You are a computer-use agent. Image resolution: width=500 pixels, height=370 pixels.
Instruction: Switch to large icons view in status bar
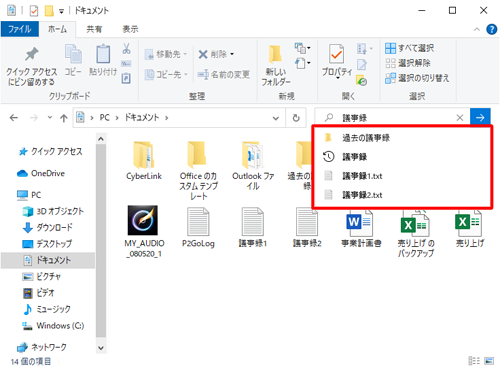(x=489, y=361)
